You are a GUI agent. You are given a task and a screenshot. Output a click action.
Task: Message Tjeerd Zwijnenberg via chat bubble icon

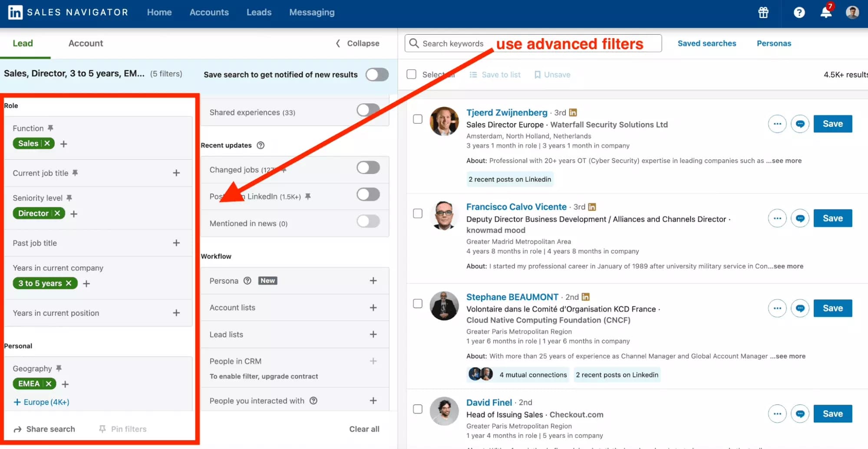800,124
